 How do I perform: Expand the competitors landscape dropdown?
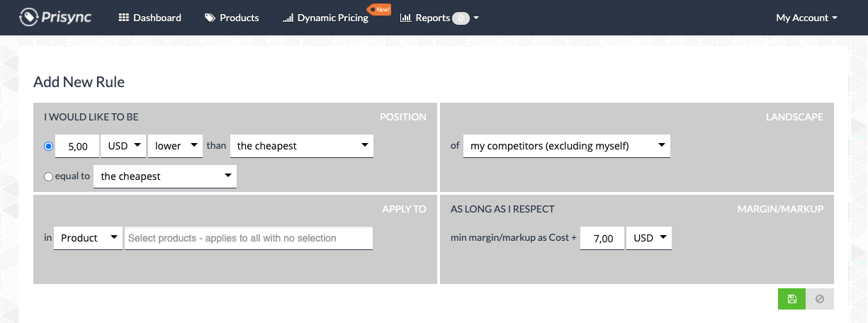[x=566, y=146]
